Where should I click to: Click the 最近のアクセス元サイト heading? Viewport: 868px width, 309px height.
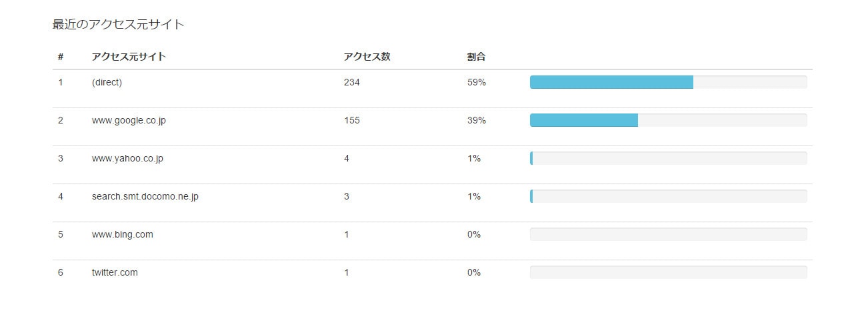pos(118,25)
